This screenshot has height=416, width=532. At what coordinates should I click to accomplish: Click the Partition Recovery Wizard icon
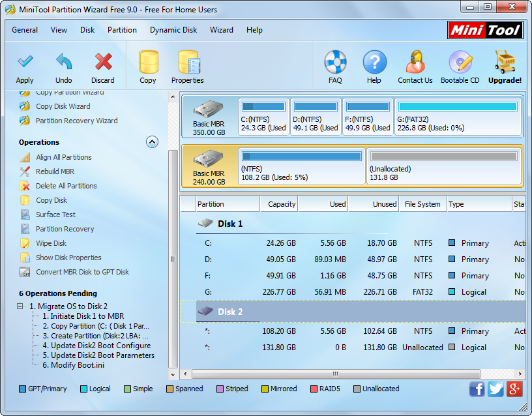25,121
